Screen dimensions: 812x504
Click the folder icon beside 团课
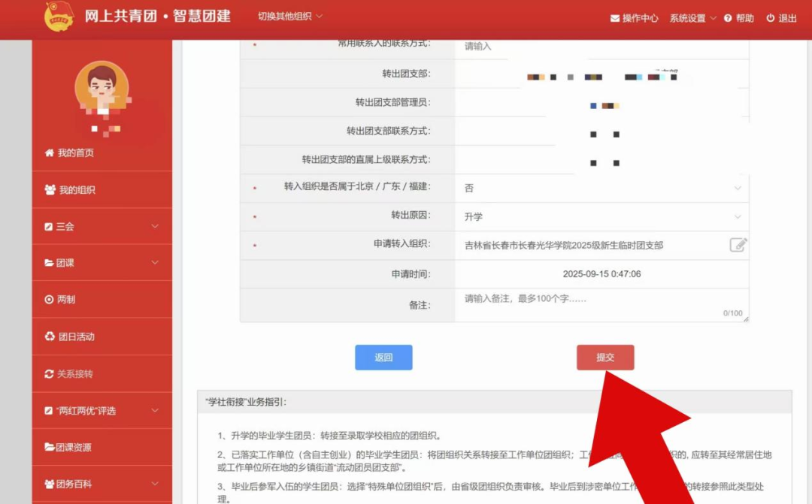(49, 263)
